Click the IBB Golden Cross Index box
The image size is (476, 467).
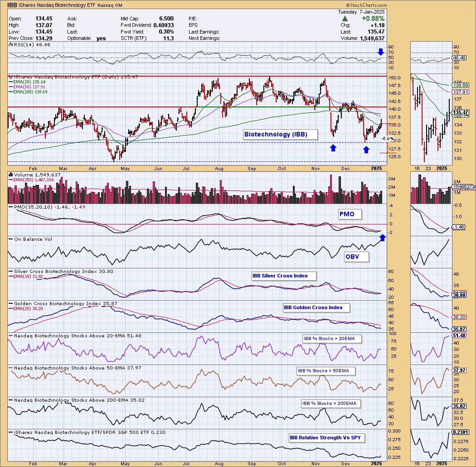pos(316,307)
